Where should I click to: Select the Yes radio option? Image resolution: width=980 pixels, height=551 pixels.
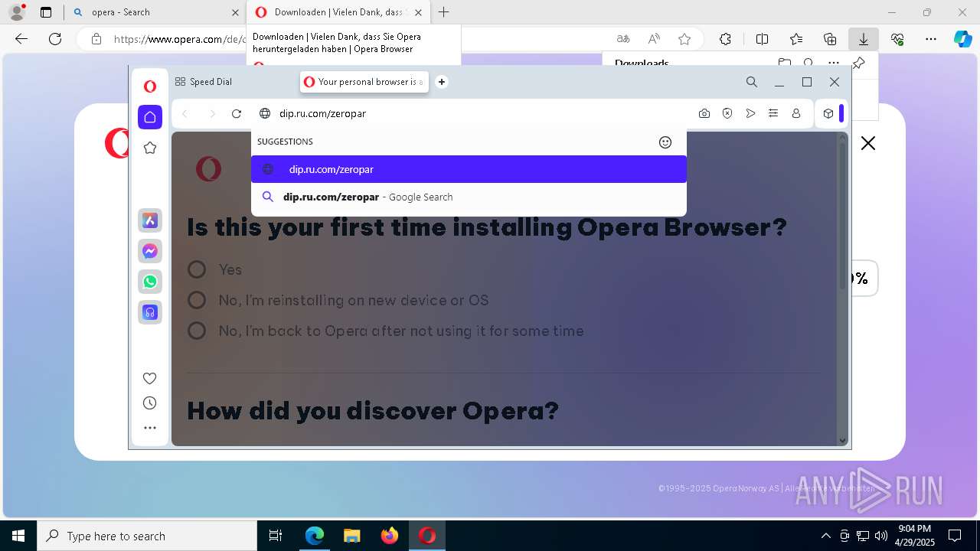[x=197, y=269]
